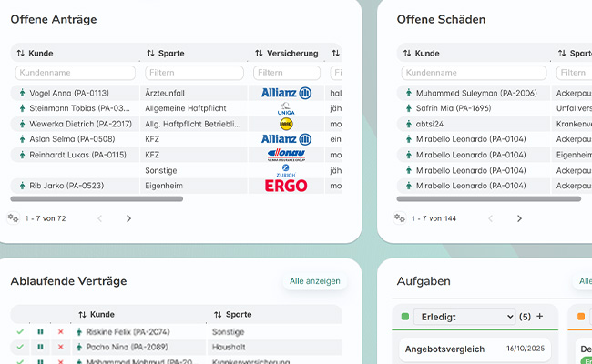Go to previous page in Offene Anträge
The height and width of the screenshot is (364, 592).
tap(99, 218)
